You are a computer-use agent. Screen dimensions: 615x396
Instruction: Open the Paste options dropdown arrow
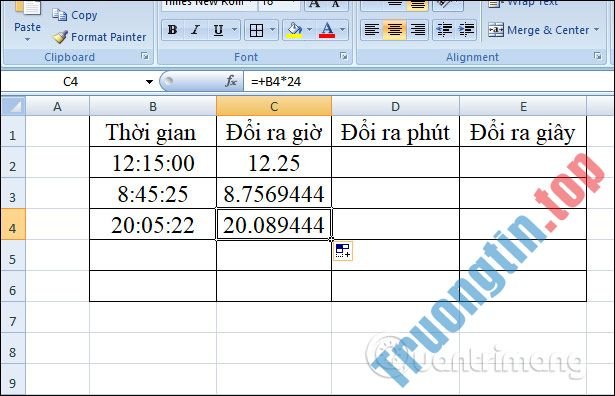click(x=27, y=39)
